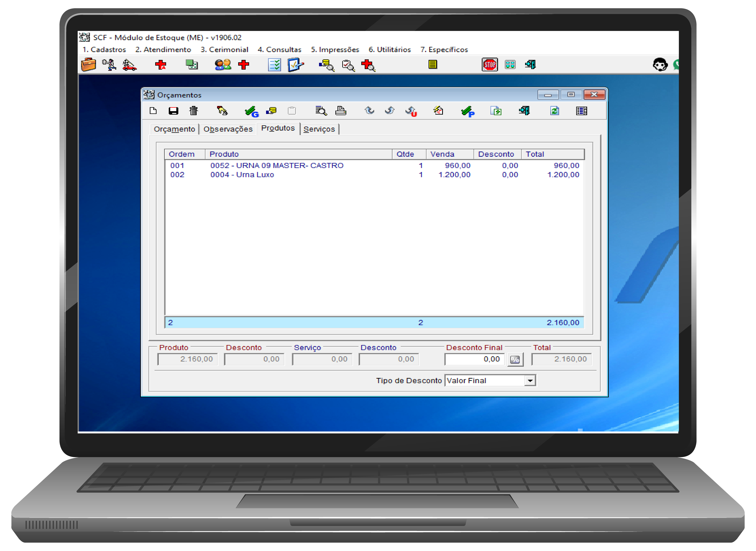The height and width of the screenshot is (551, 756).
Task: Click the blue checklist icon in main toolbar
Action: [x=274, y=65]
